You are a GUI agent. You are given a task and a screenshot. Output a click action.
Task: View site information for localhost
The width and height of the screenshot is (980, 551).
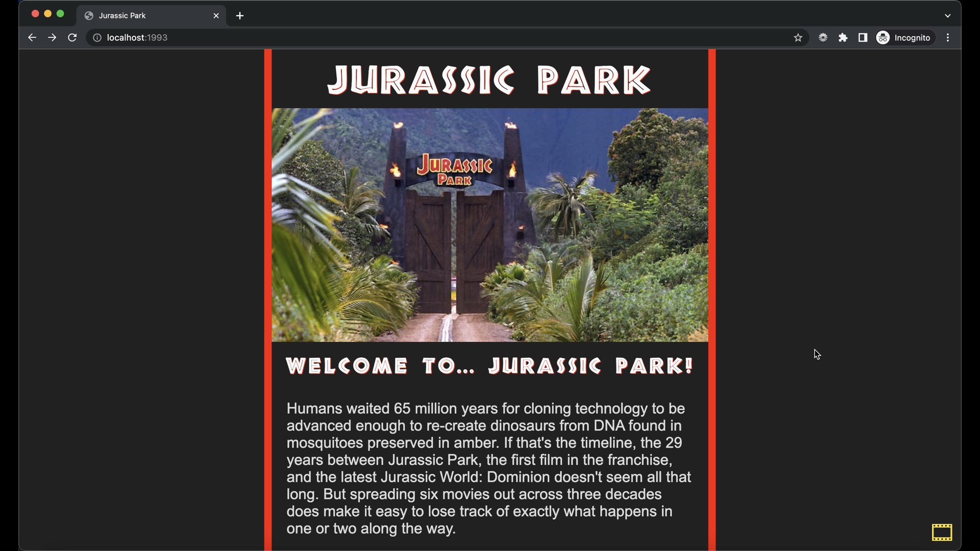click(97, 38)
